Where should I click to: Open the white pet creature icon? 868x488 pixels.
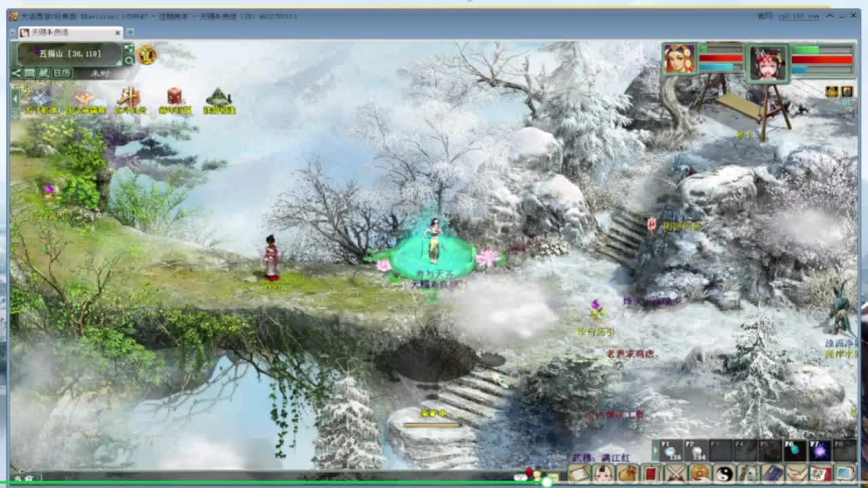(749, 473)
